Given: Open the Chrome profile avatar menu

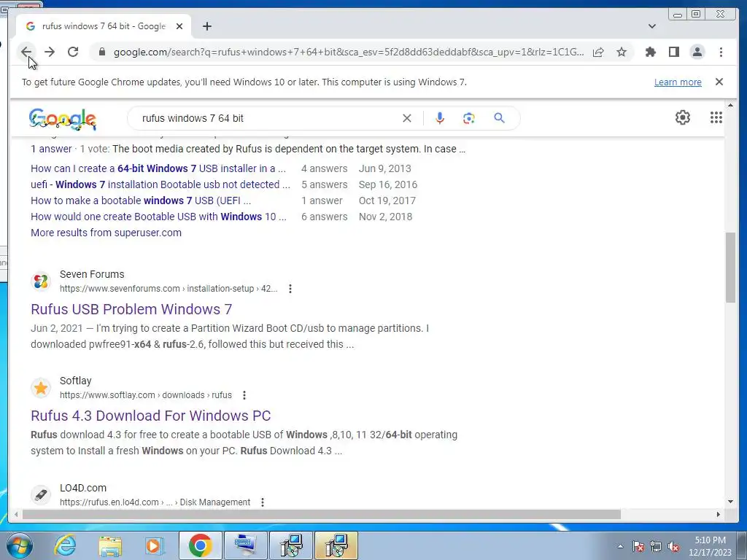Looking at the screenshot, I should 697,52.
